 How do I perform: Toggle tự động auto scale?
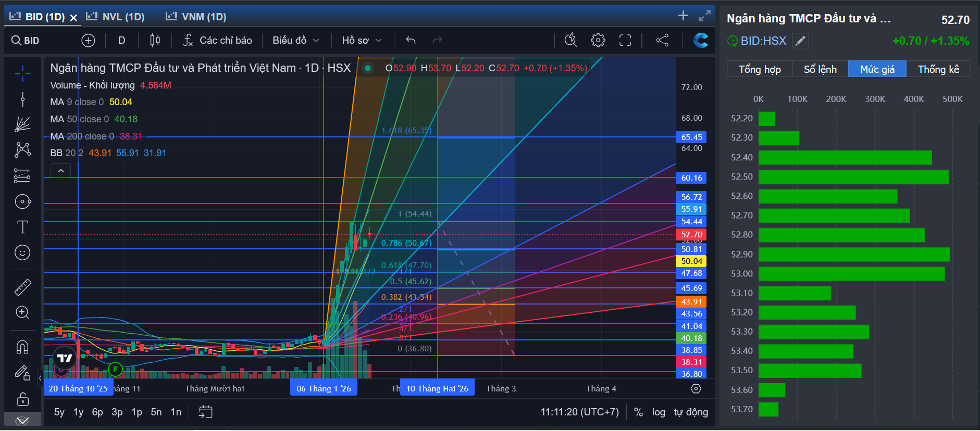(x=691, y=412)
